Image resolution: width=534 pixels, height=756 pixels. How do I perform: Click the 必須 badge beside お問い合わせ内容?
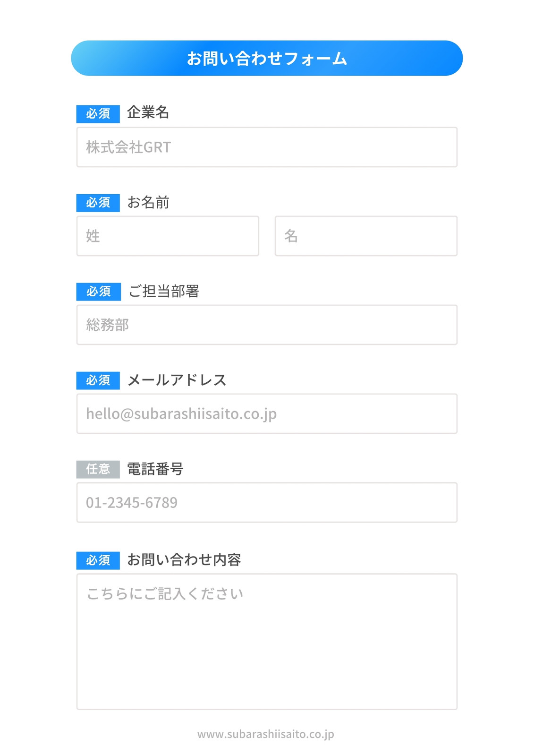point(98,560)
